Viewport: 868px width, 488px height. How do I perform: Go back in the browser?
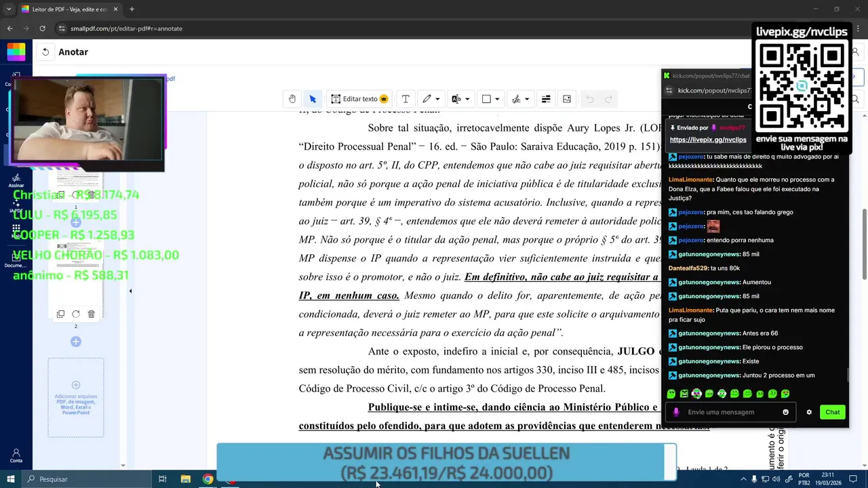click(9, 28)
